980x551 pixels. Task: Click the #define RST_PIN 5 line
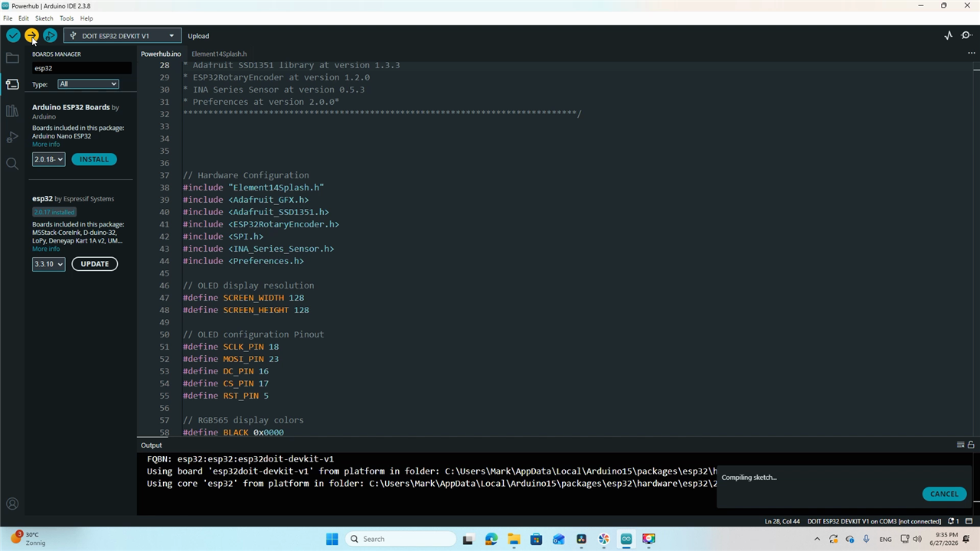(226, 396)
